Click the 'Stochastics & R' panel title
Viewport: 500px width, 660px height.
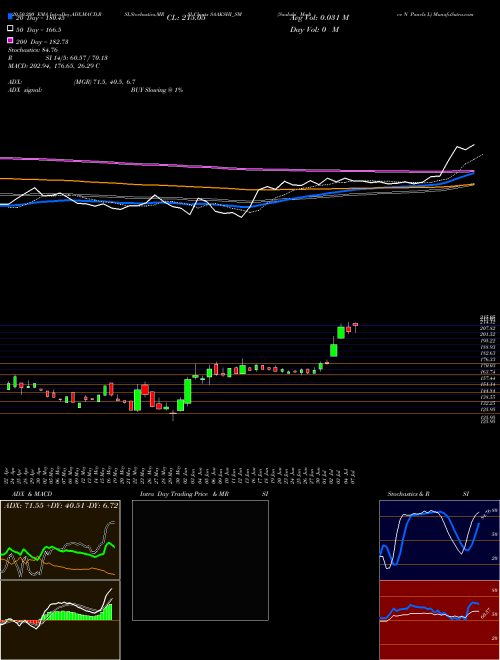(x=408, y=494)
